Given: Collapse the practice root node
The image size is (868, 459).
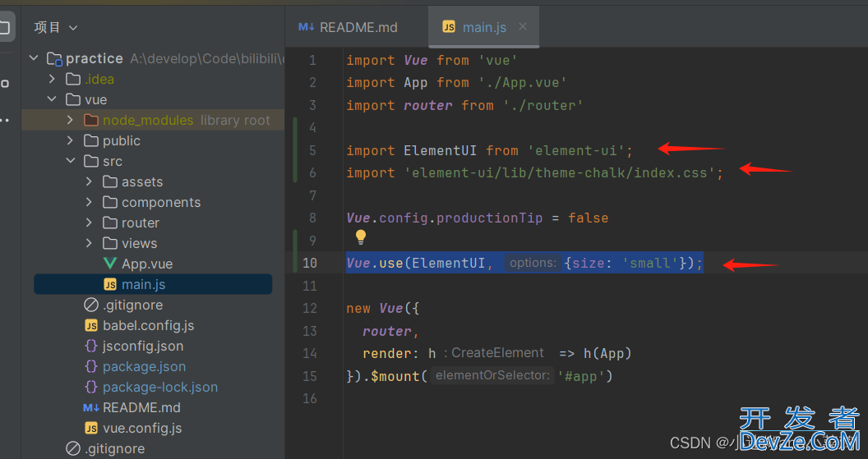Looking at the screenshot, I should [34, 58].
